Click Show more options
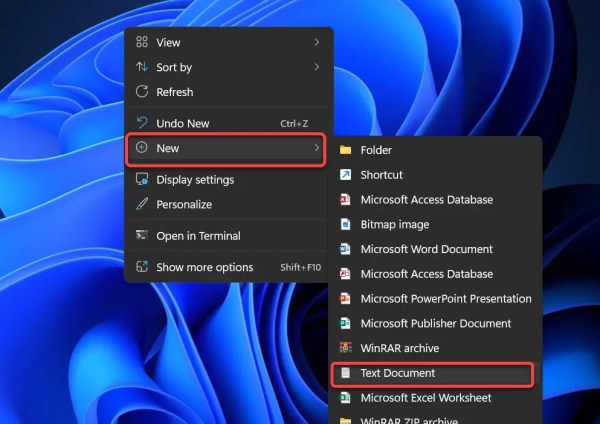600x424 pixels. [204, 267]
